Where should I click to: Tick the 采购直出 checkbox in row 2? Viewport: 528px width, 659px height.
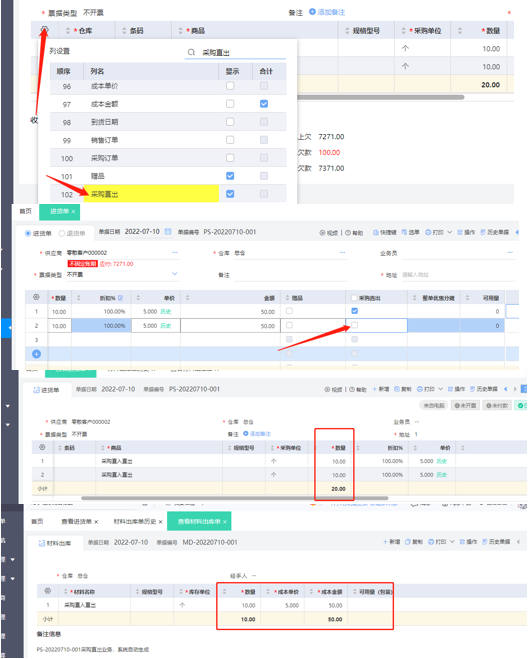(x=354, y=325)
